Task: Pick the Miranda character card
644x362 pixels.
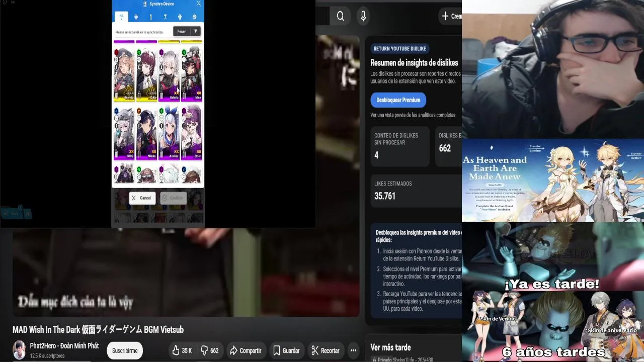Action: pos(124,74)
